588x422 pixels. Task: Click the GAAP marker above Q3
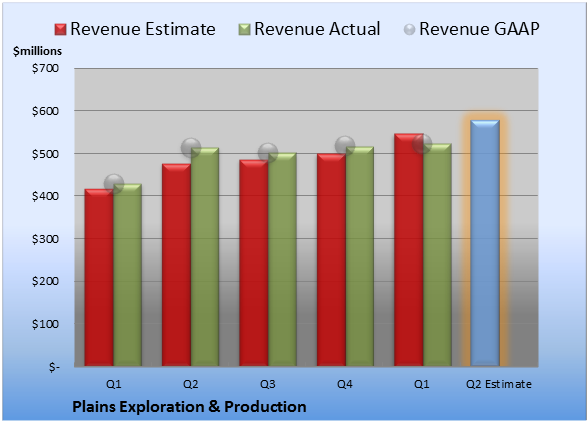(x=268, y=153)
